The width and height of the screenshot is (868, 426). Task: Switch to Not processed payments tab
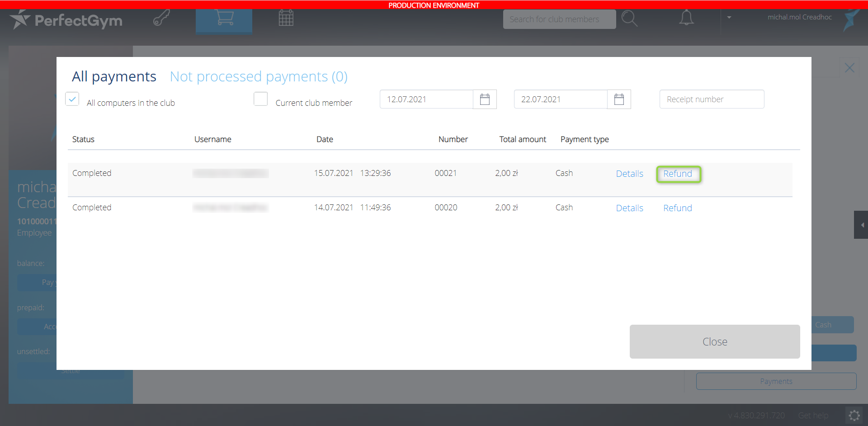coord(259,76)
